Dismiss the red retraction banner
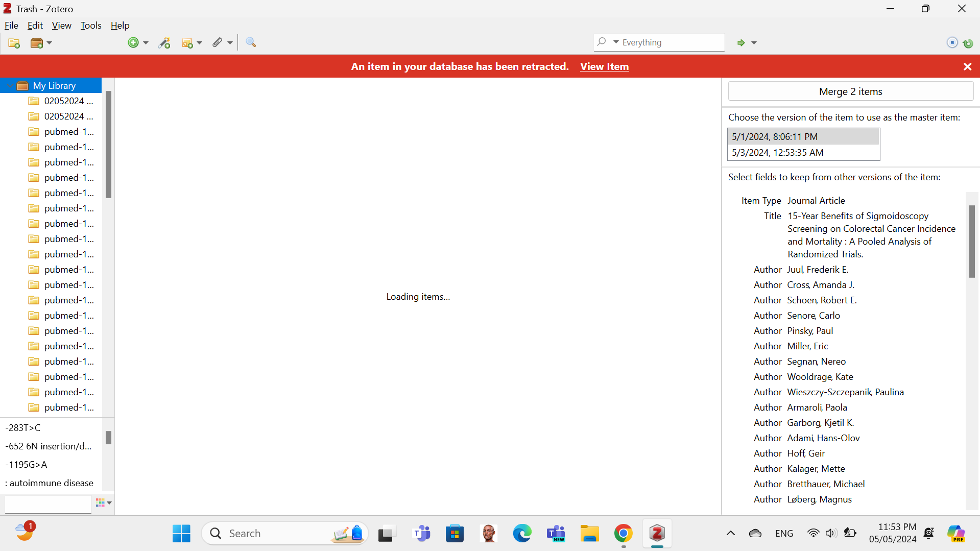The width and height of the screenshot is (980, 551). pyautogui.click(x=967, y=66)
